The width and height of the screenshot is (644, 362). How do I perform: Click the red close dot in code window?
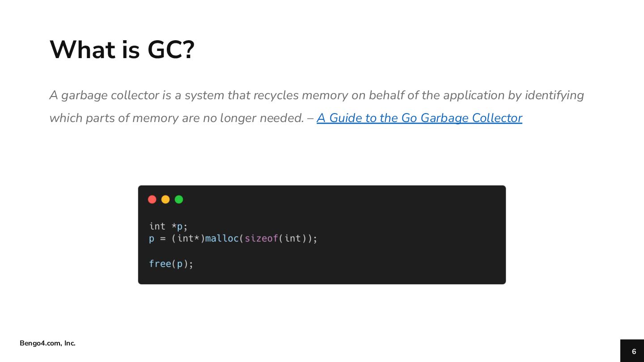152,199
